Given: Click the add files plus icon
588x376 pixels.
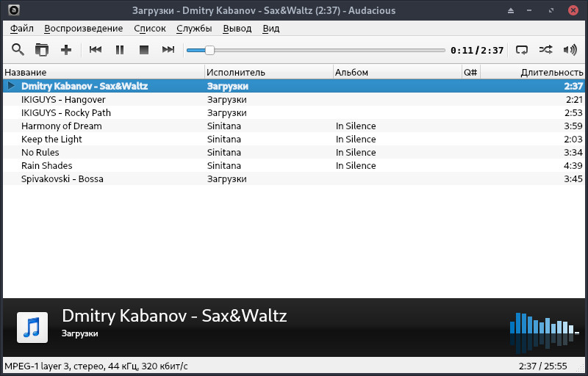Looking at the screenshot, I should coord(66,49).
